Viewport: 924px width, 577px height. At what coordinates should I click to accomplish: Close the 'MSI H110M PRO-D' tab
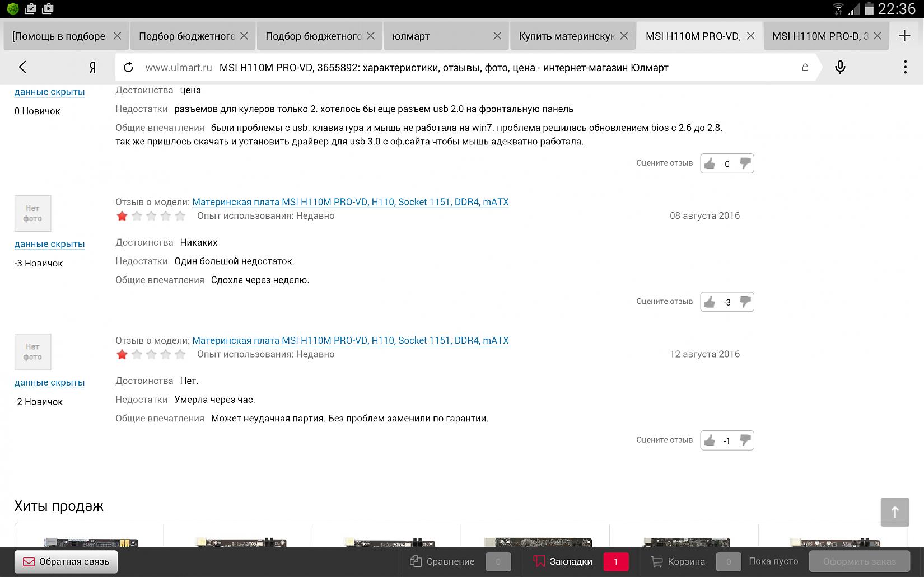pyautogui.click(x=878, y=36)
